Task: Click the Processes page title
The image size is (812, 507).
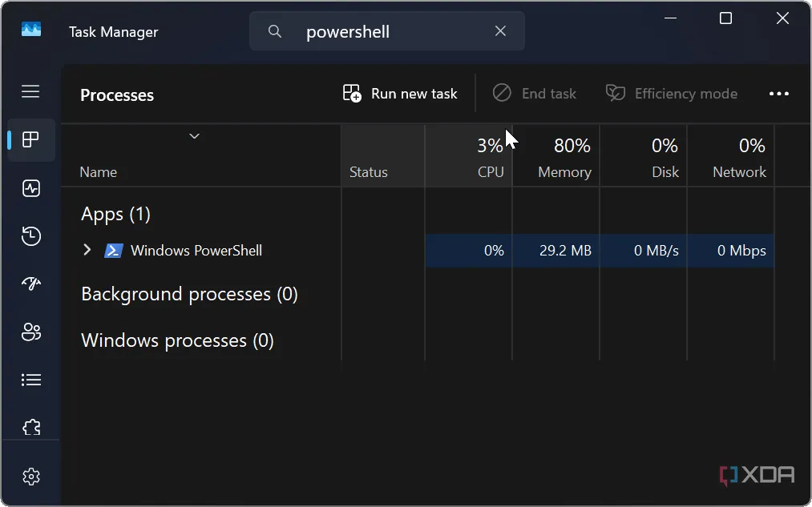Action: point(117,95)
